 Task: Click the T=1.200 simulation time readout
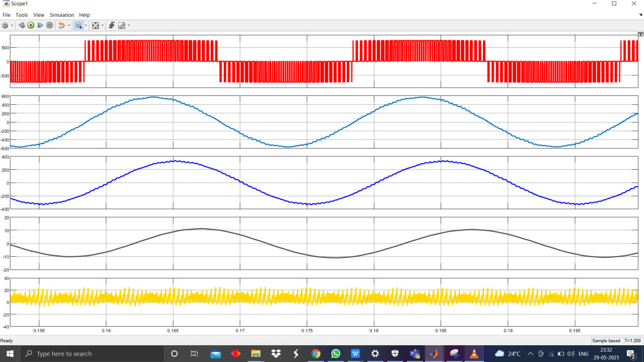click(x=633, y=341)
